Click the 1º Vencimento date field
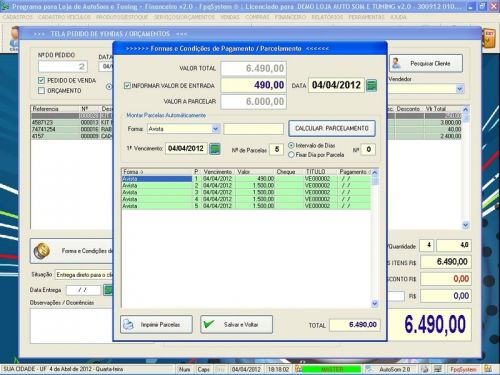500x375 pixels. pyautogui.click(x=186, y=148)
